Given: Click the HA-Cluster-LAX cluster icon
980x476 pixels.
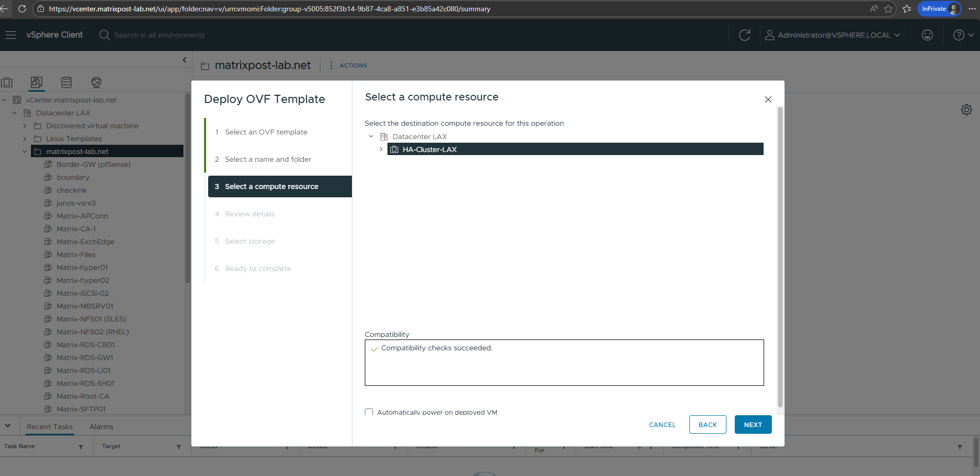Looking at the screenshot, I should click(x=394, y=149).
